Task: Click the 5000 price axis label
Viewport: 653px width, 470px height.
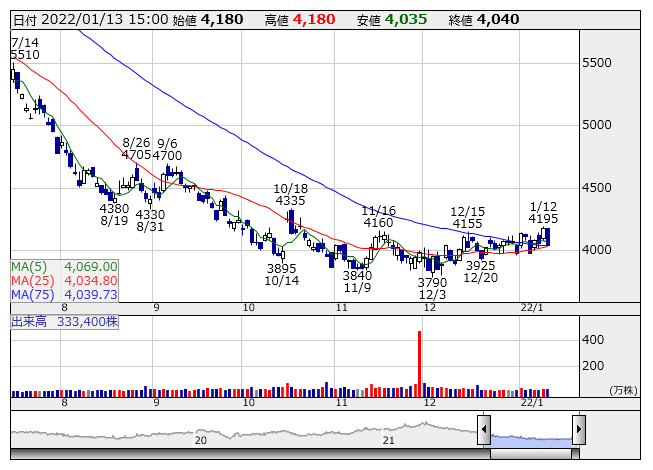Action: [597, 125]
